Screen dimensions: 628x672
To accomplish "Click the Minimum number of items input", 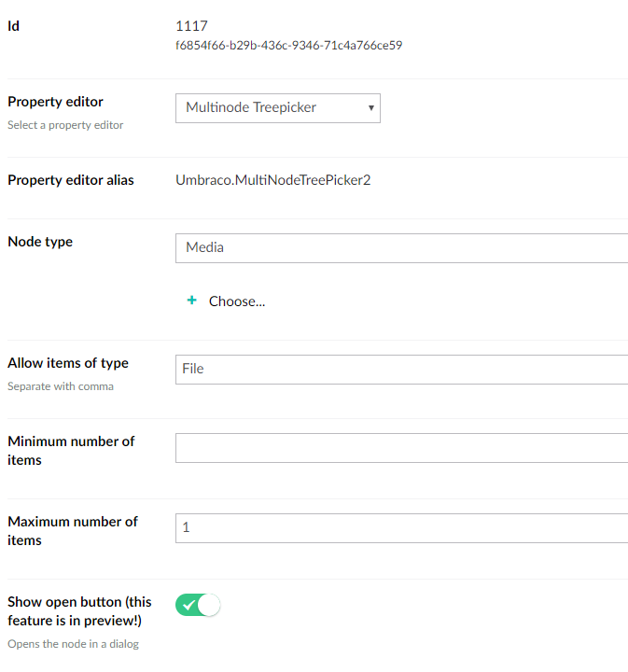I will pos(401,448).
